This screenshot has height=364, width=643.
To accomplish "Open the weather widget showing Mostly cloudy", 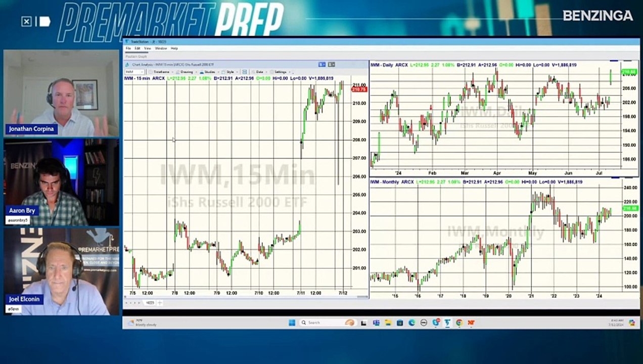I will pyautogui.click(x=143, y=323).
